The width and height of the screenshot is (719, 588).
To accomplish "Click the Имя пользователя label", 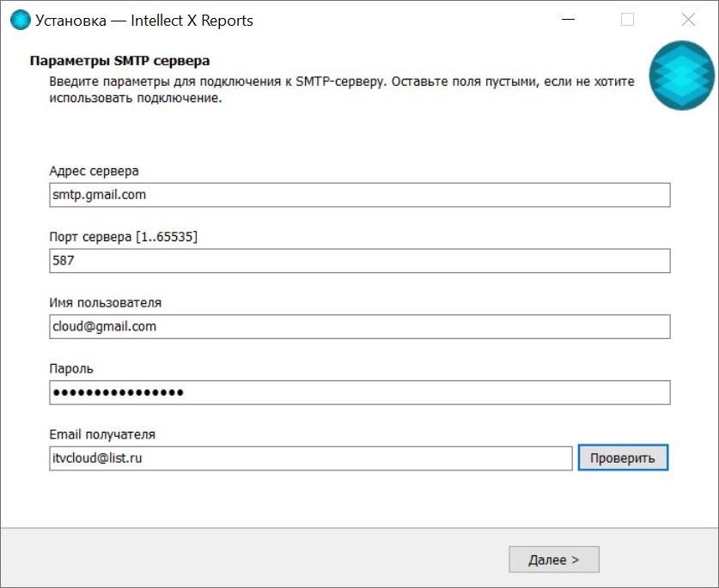I will 106,303.
